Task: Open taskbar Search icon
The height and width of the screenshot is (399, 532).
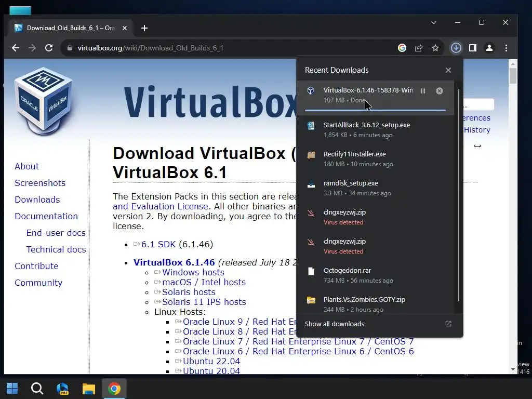Action: tap(37, 389)
